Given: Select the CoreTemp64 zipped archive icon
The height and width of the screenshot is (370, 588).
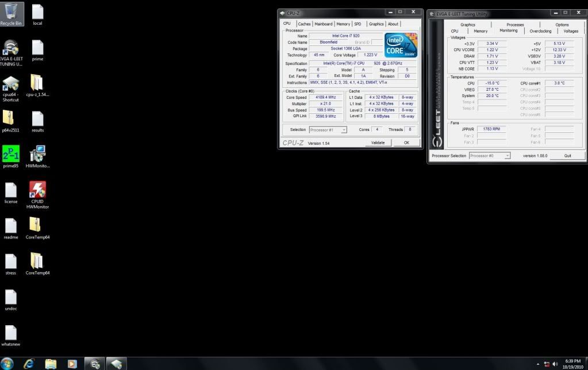Looking at the screenshot, I should 37,228.
